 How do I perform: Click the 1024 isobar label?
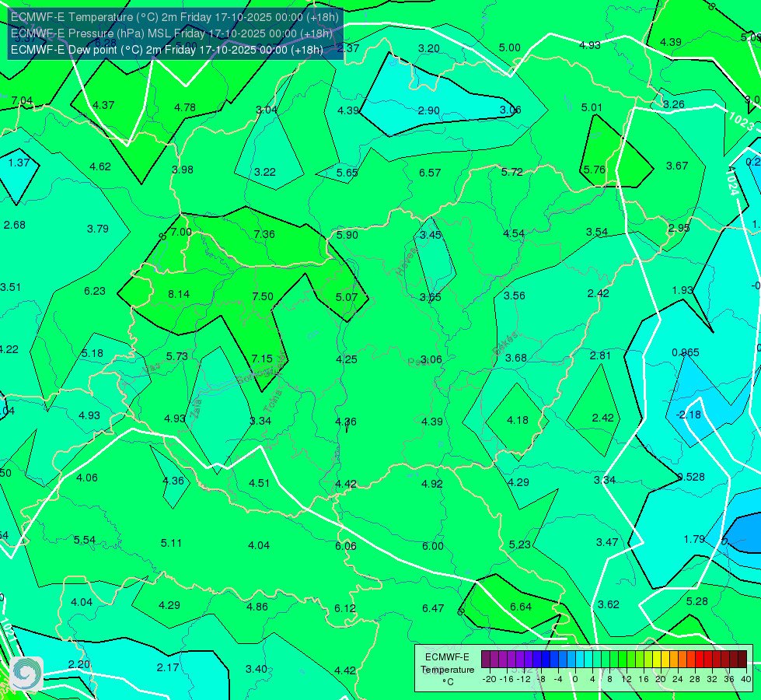(x=733, y=182)
